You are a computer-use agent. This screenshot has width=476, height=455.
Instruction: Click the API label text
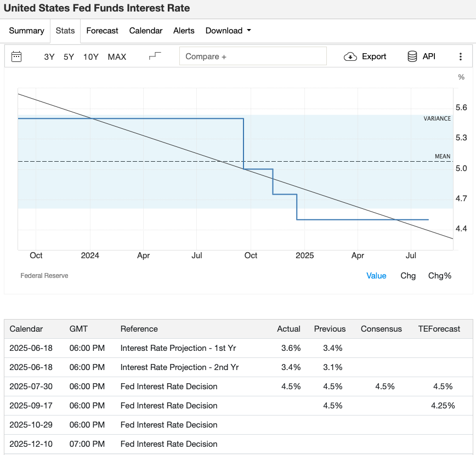pos(429,56)
